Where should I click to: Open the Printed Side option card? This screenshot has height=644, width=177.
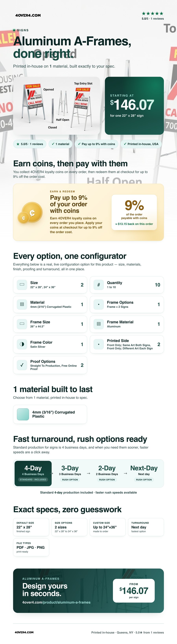tap(127, 344)
